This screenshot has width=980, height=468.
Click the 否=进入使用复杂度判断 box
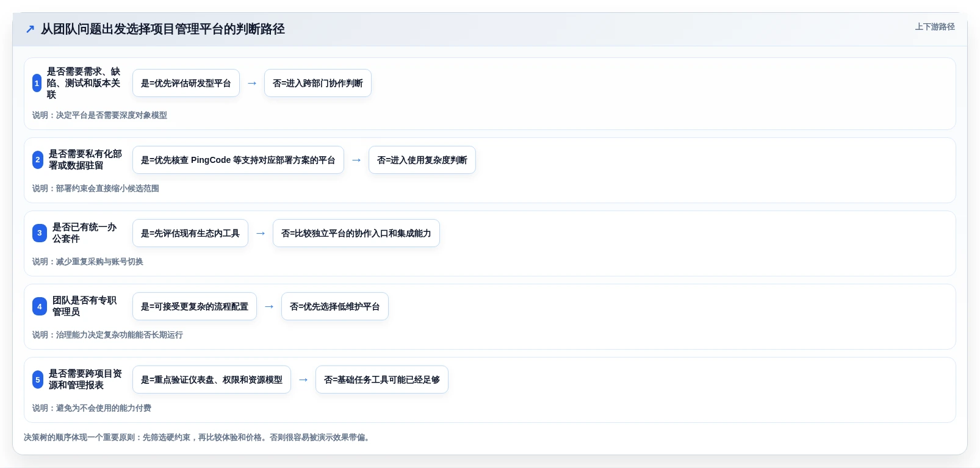422,160
